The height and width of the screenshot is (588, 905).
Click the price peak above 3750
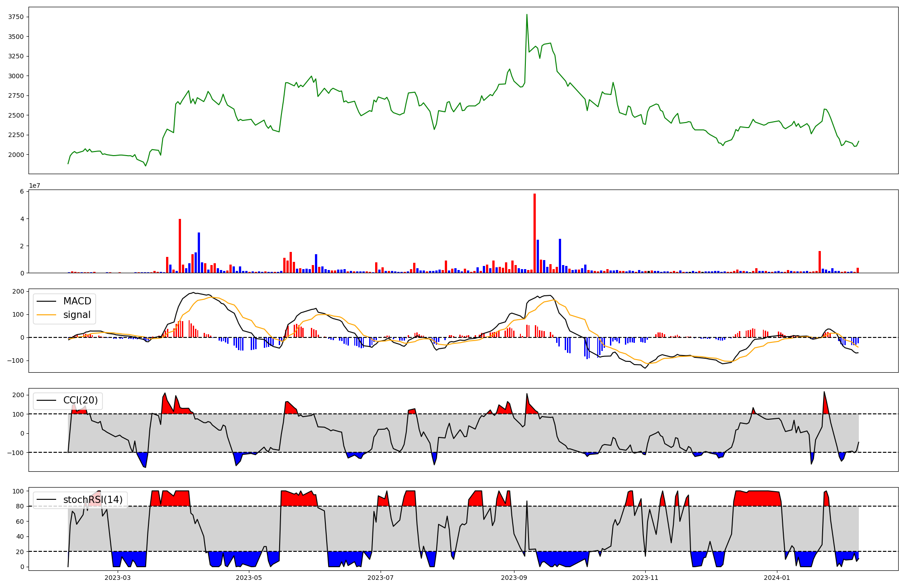tap(527, 15)
